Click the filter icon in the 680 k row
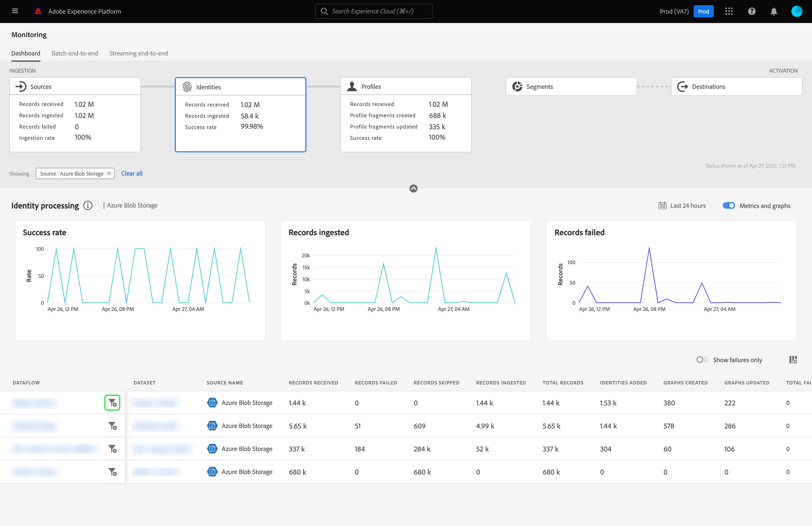The width and height of the screenshot is (812, 526). click(112, 472)
